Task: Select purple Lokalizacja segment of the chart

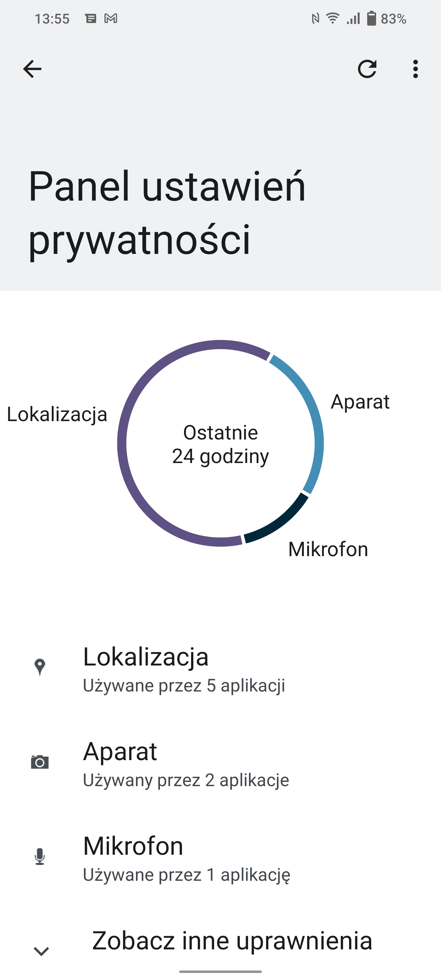Action: pyautogui.click(x=123, y=443)
